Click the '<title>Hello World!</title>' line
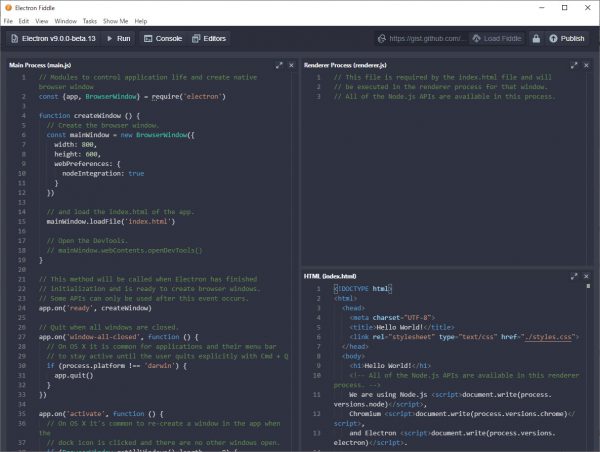This screenshot has height=452, width=600. [402, 327]
